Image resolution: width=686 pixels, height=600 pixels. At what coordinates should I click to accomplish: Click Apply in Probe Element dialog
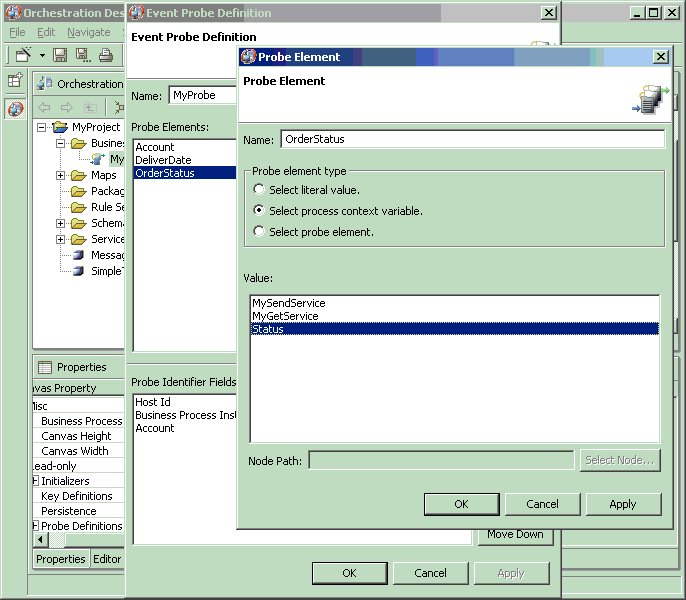623,504
